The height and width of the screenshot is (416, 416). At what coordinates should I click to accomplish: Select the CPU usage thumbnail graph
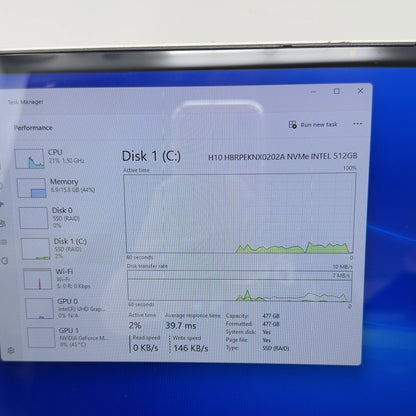[x=30, y=158]
